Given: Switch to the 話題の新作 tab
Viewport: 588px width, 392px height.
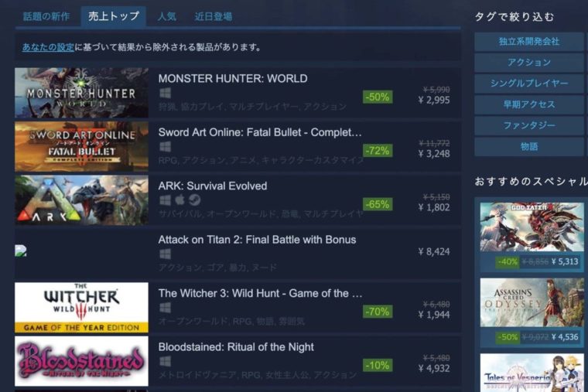Looking at the screenshot, I should coord(46,16).
